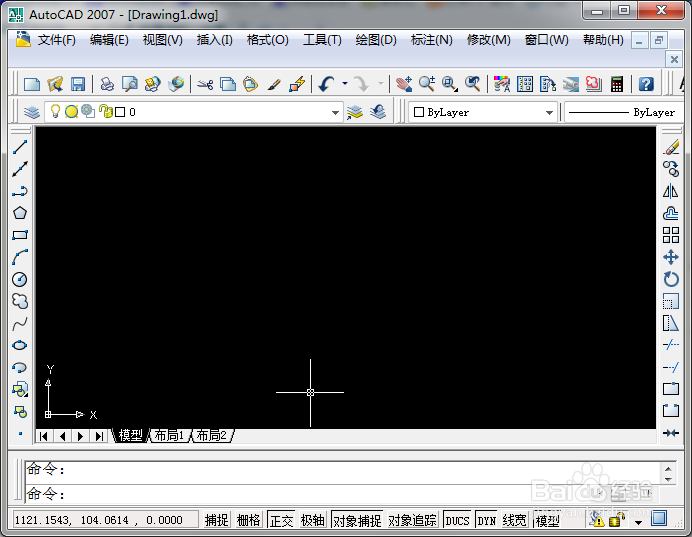Viewport: 692px width, 537px height.
Task: Jump to the first layout tab
Action: coord(44,436)
